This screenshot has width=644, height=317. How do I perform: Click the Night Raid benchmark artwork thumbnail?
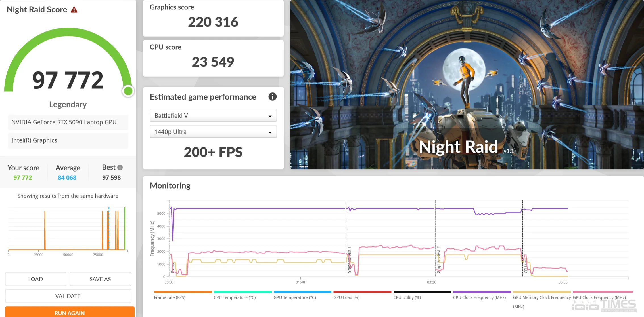coord(467,84)
